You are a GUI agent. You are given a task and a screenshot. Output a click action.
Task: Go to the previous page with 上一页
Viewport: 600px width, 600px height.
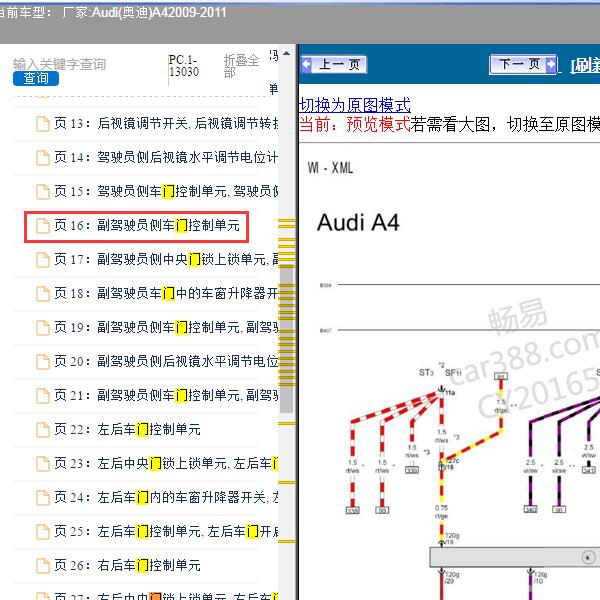point(334,64)
